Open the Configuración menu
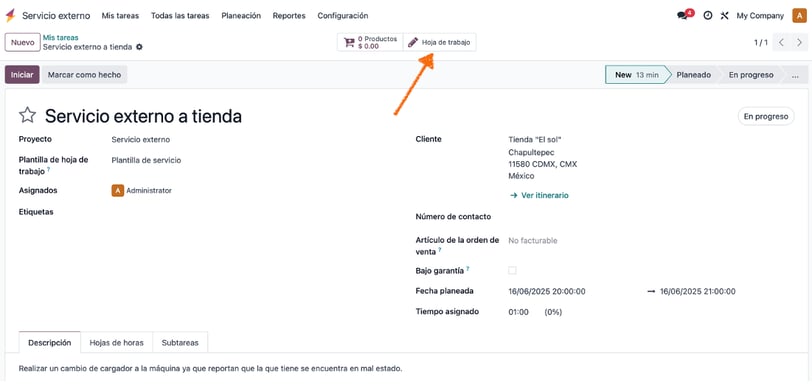812x390 pixels. click(343, 16)
